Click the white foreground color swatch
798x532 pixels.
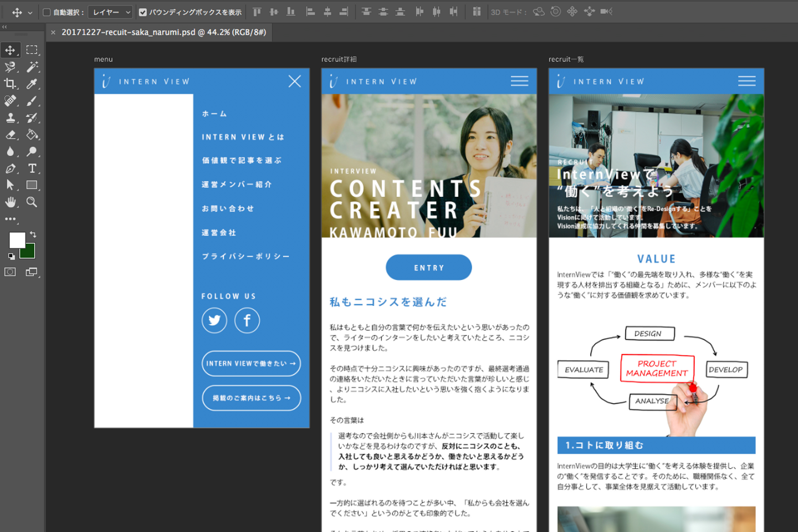coord(16,239)
